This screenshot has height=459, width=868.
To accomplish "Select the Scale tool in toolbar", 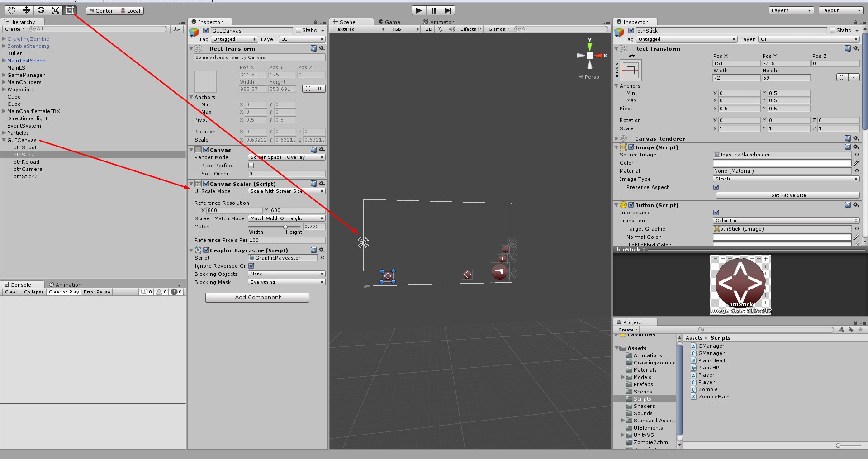I will pos(55,10).
